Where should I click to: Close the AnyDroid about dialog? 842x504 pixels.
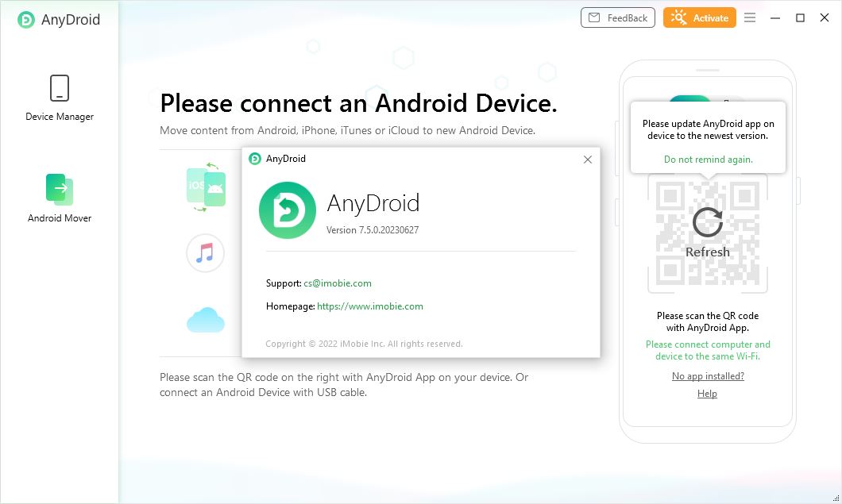pyautogui.click(x=588, y=160)
